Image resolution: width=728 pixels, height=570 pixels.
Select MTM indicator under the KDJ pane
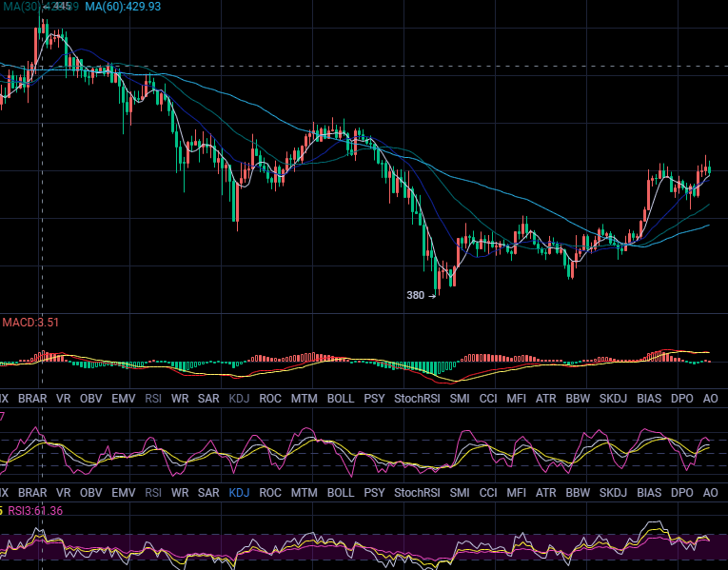coord(305,493)
